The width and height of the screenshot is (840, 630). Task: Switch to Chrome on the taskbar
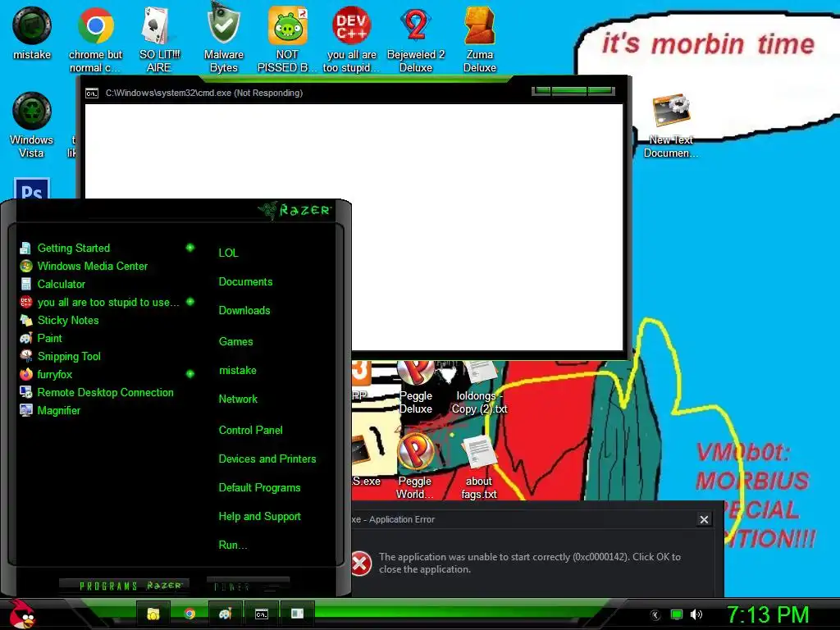[x=189, y=614]
